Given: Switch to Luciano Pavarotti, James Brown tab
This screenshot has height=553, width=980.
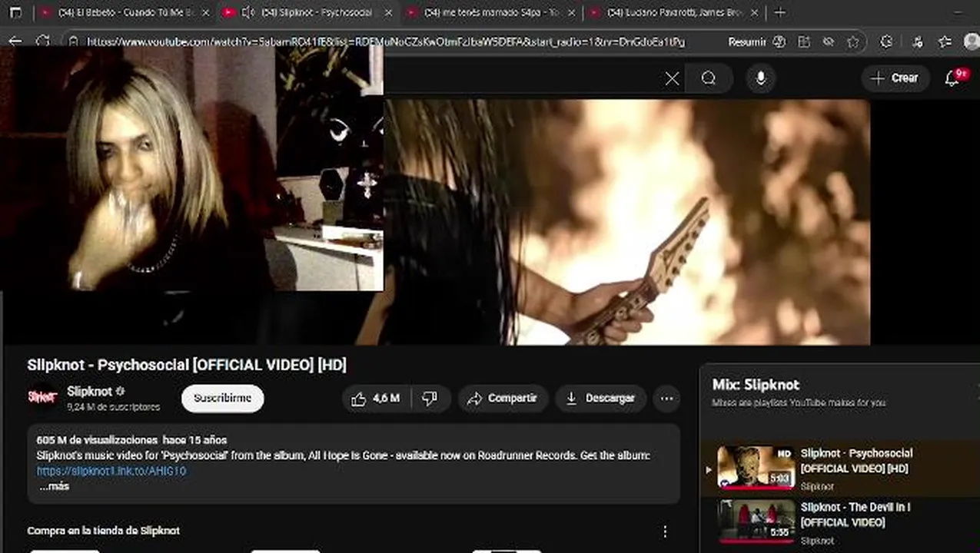Looking at the screenshot, I should 674,13.
